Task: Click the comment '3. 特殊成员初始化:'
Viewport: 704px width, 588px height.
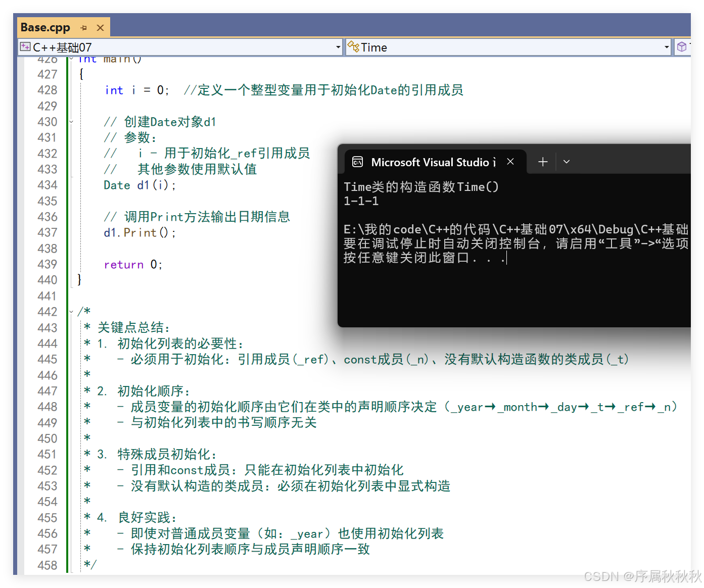Action: point(158,454)
